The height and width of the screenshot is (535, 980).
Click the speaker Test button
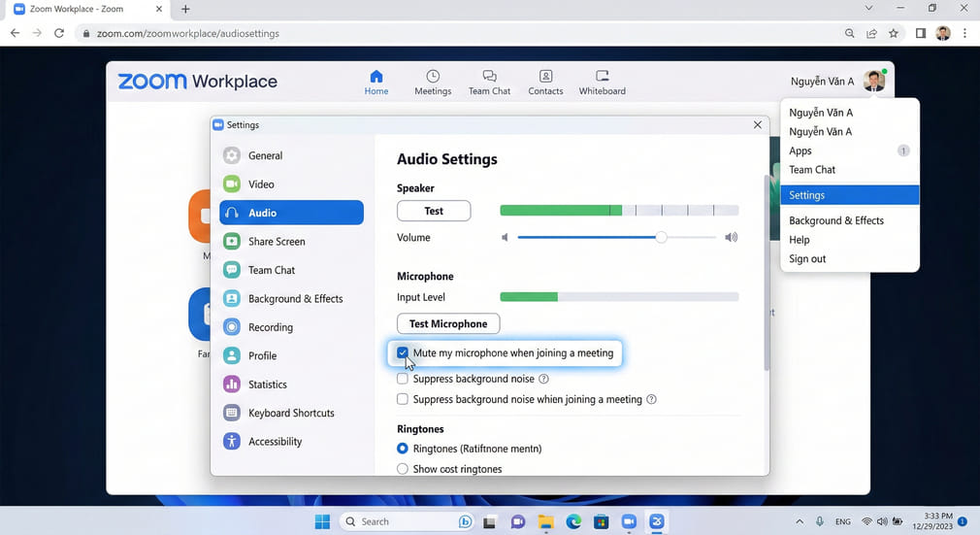(x=434, y=211)
